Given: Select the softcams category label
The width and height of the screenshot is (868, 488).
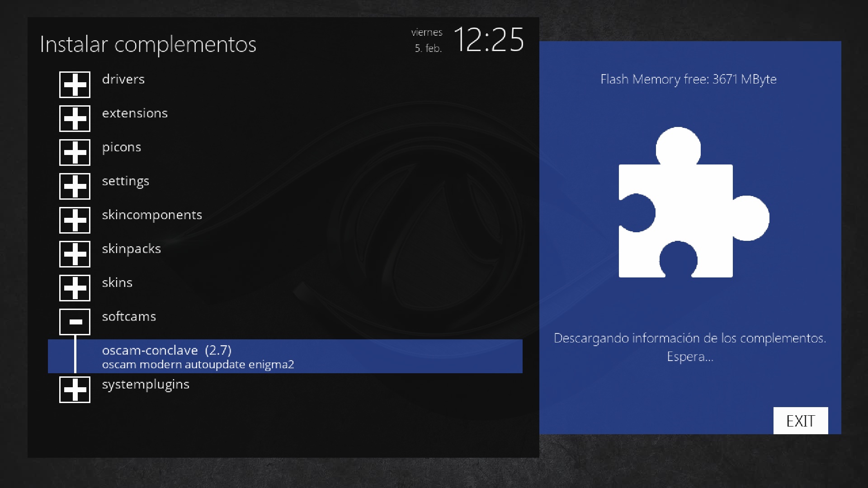Looking at the screenshot, I should [129, 316].
